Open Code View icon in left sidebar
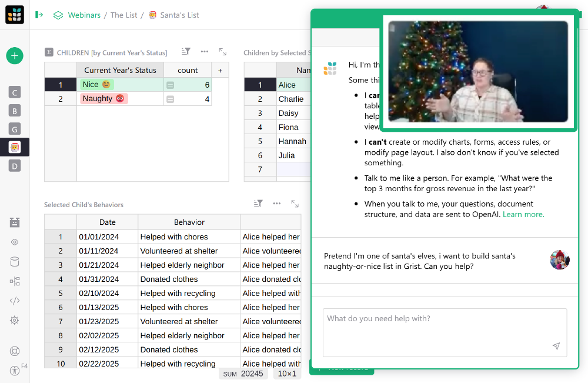Screen dimensions: 588x383 click(x=15, y=301)
